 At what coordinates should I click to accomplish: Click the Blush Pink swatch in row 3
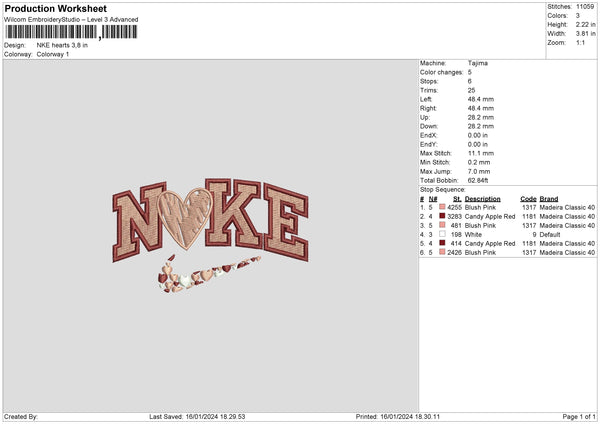click(x=442, y=225)
